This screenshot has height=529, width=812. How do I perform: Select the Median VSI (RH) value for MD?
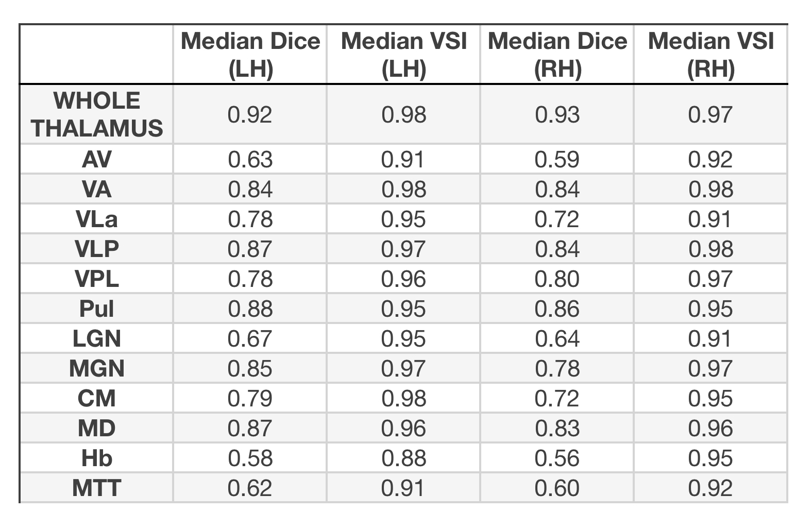coord(711,429)
